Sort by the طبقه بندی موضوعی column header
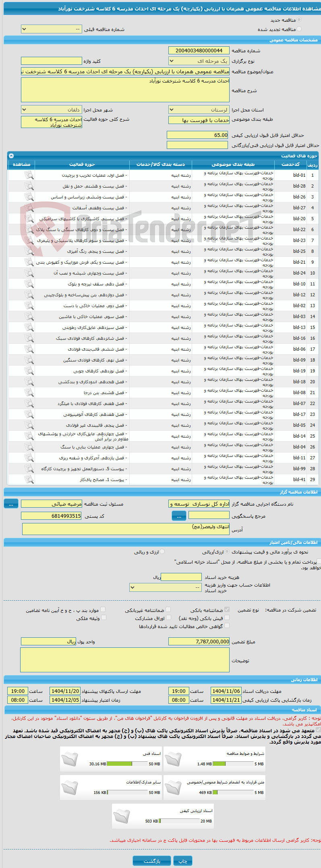 click(x=233, y=164)
